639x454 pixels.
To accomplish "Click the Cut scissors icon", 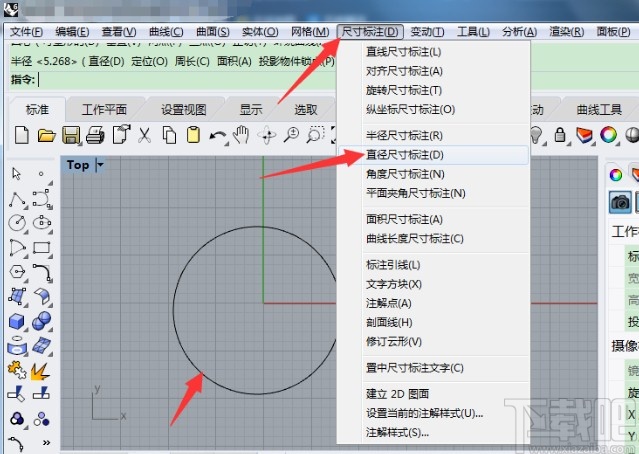I will [144, 135].
